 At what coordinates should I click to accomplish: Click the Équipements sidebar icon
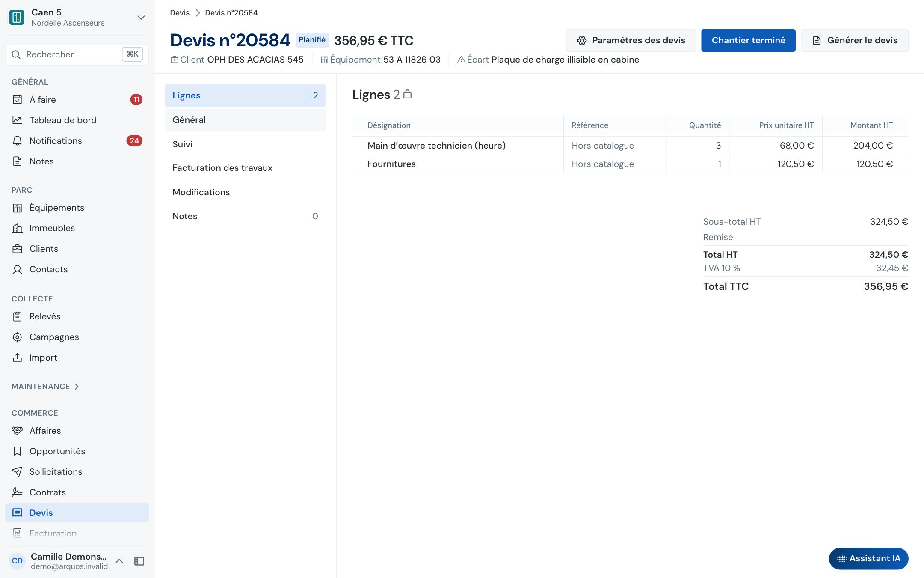pyautogui.click(x=17, y=208)
